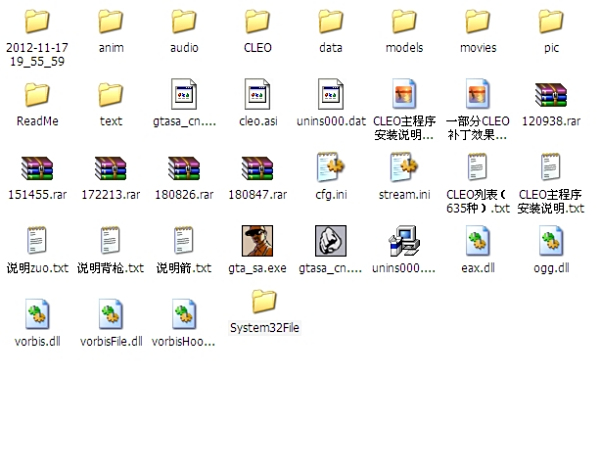Click the "anim" folder name
This screenshot has height=472, width=600.
[111, 48]
